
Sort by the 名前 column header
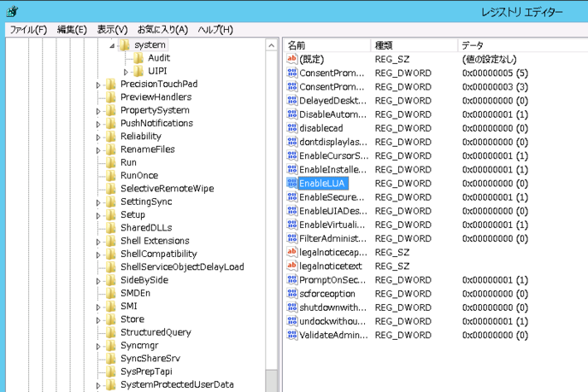click(x=327, y=45)
